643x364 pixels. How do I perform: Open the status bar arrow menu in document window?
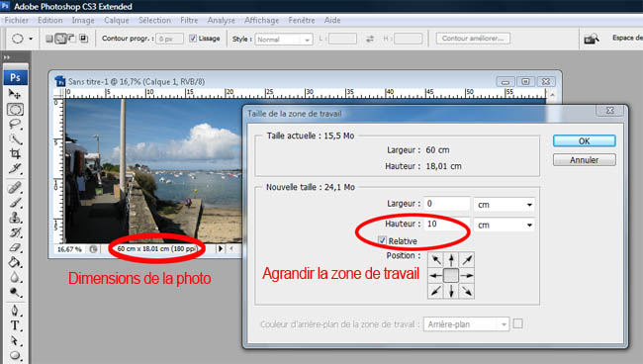tap(221, 248)
